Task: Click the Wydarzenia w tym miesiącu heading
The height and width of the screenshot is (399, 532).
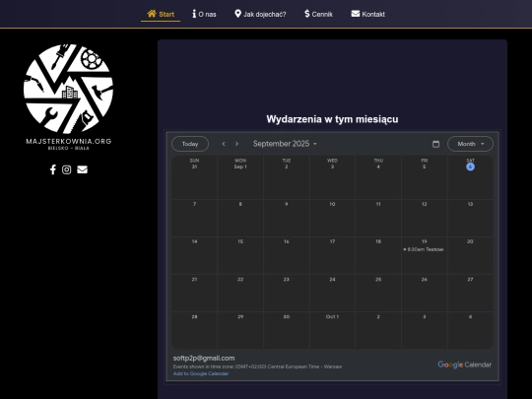Action: tap(332, 119)
